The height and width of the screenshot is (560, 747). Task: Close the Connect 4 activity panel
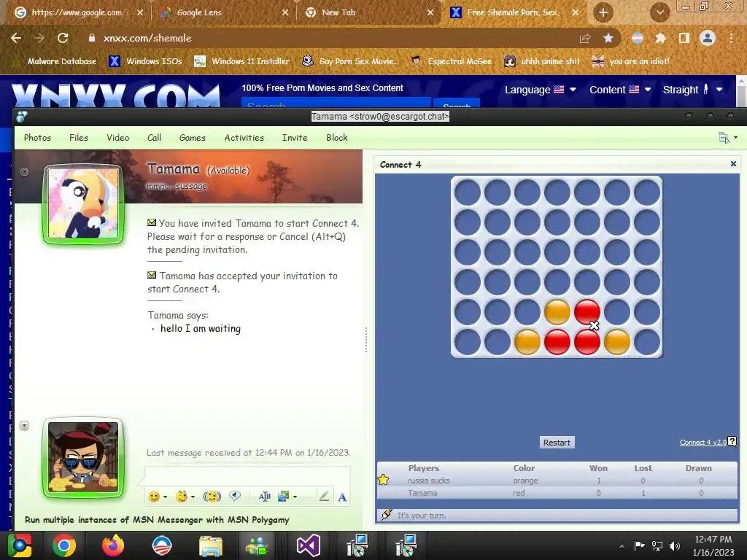(x=733, y=164)
